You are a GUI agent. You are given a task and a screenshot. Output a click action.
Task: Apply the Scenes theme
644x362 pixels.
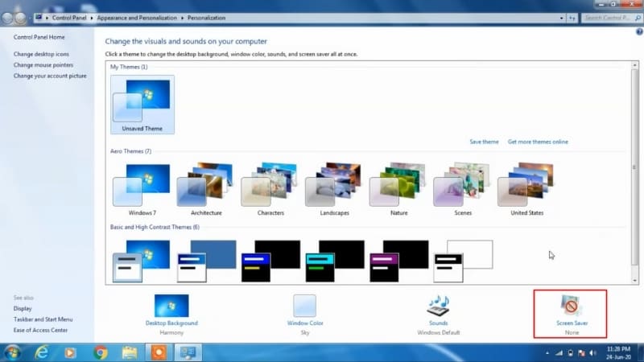[x=462, y=190]
